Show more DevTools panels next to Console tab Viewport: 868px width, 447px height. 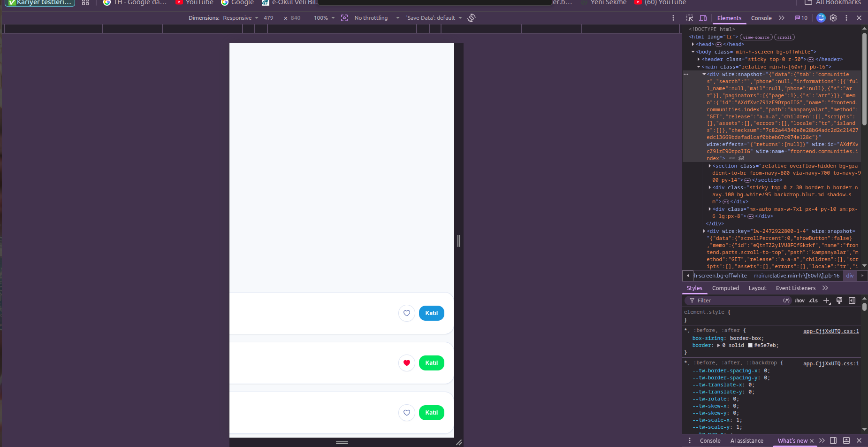[782, 18]
